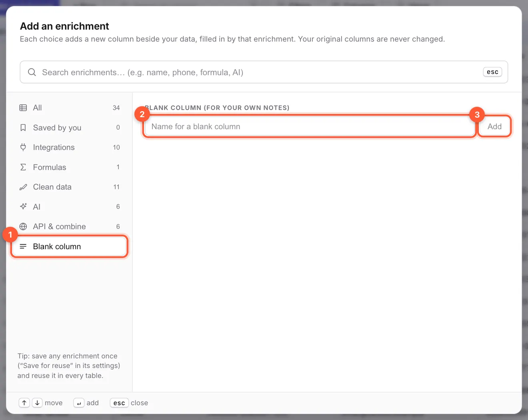Click the Add button
The image size is (528, 420).
[x=494, y=126]
